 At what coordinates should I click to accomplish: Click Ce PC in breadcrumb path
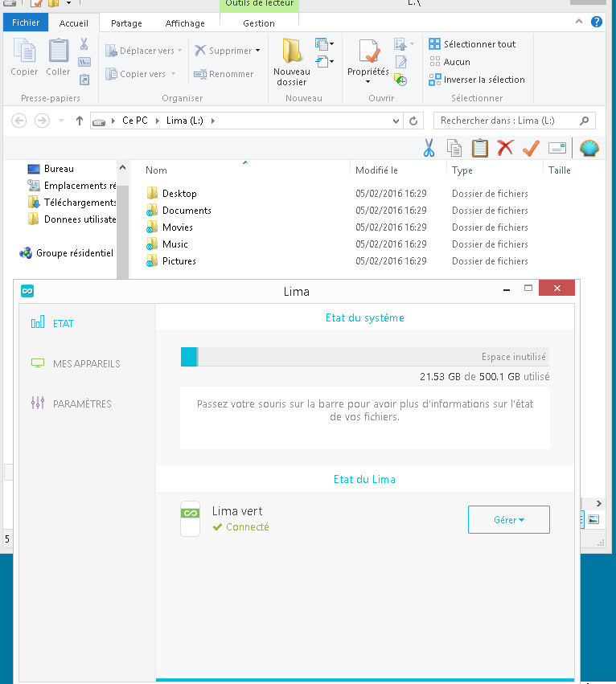(x=135, y=121)
